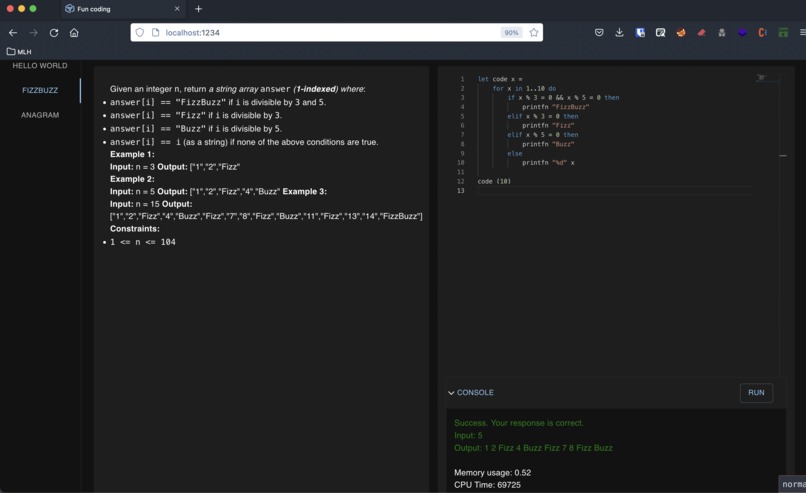Viewport: 806px width, 493px height.
Task: Open a new tab with plus icon
Action: 198,9
